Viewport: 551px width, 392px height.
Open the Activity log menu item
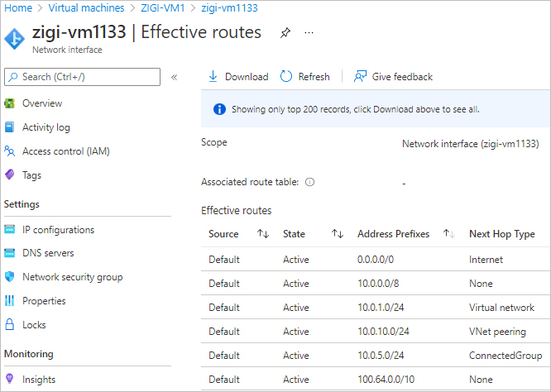point(46,127)
